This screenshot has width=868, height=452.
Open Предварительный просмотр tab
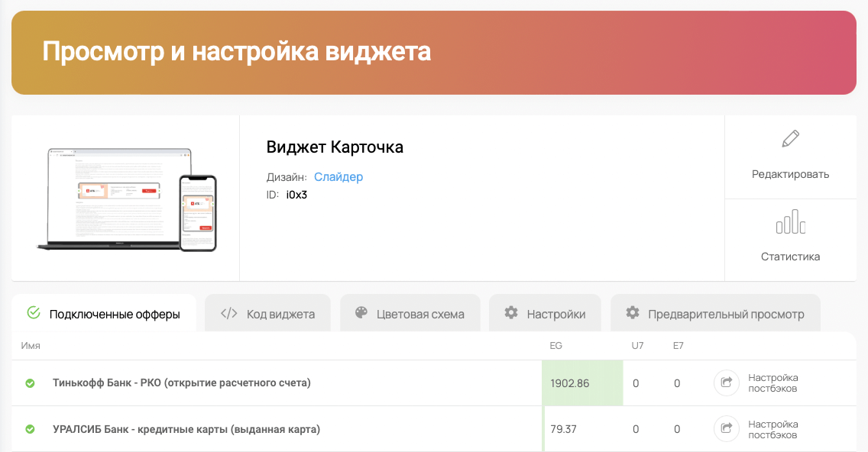[x=715, y=313]
